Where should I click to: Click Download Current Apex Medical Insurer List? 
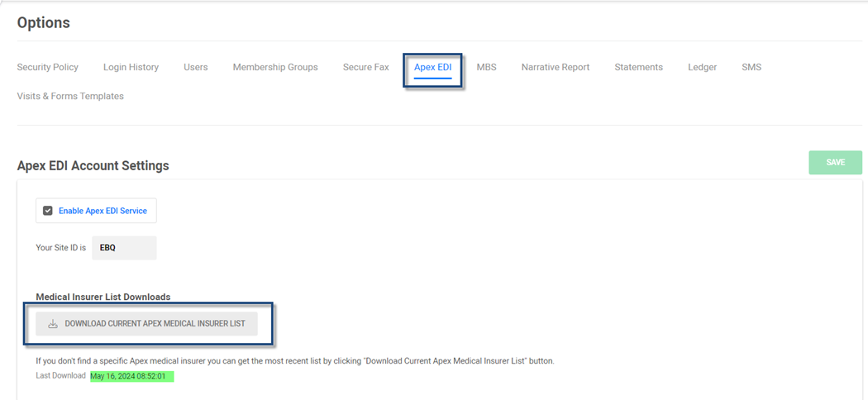tap(146, 324)
